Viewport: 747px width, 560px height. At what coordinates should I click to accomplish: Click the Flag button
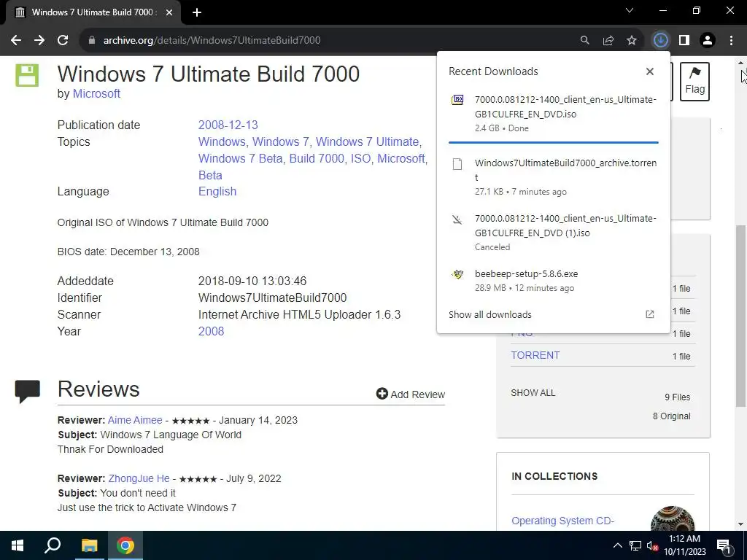tap(694, 82)
